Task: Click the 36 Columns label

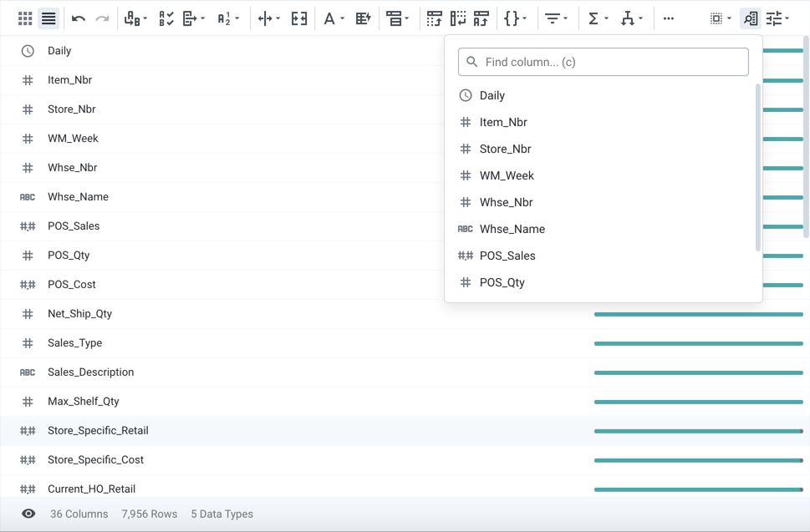Action: point(79,514)
